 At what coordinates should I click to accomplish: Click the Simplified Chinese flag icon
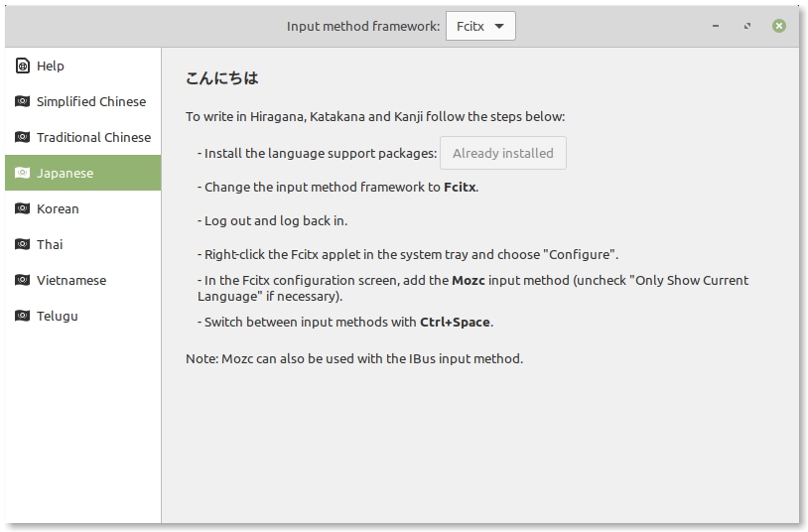click(x=22, y=101)
